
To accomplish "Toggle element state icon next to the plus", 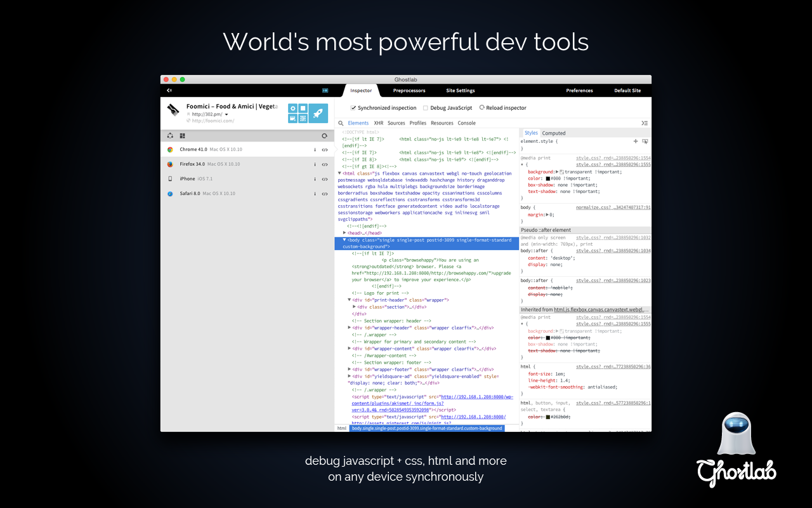I will coord(645,141).
